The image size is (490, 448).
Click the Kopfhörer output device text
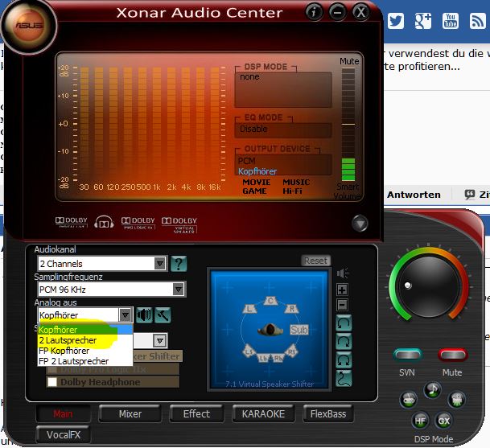[x=257, y=171]
